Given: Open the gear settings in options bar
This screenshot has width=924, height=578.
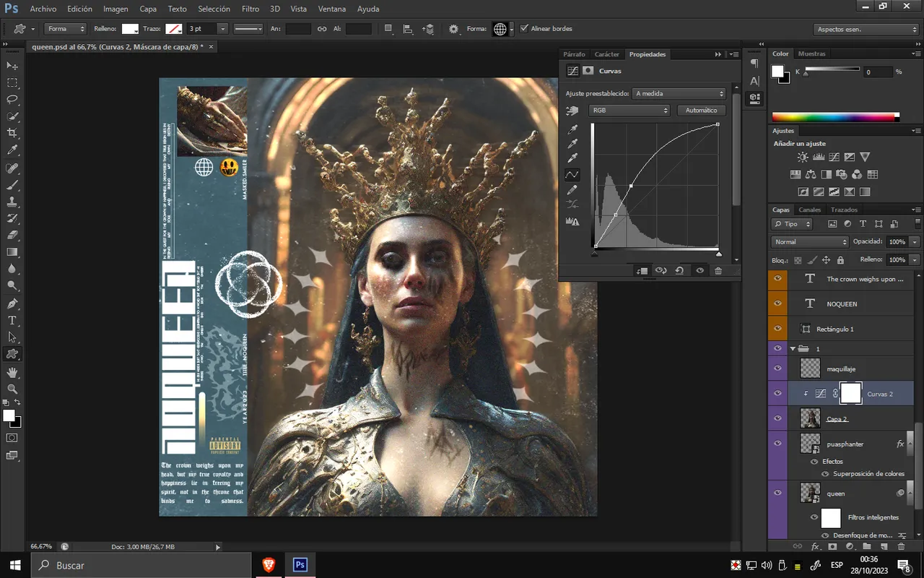Looking at the screenshot, I should point(453,29).
